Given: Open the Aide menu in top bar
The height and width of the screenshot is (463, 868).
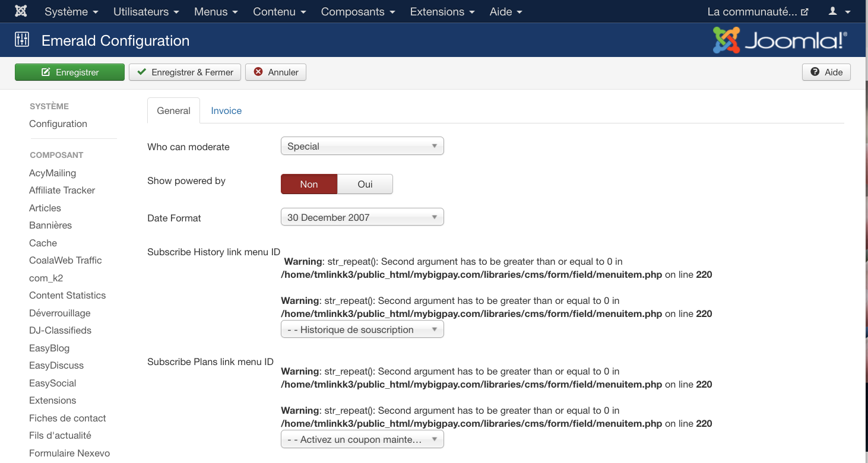Looking at the screenshot, I should point(506,11).
